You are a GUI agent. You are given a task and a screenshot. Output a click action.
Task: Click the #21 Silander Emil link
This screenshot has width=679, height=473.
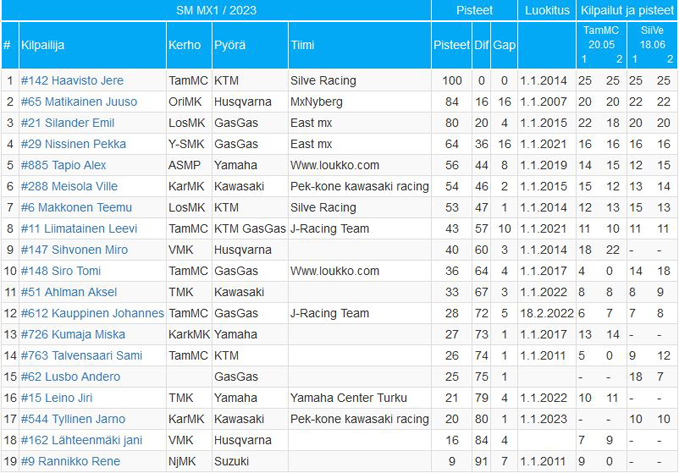[68, 123]
